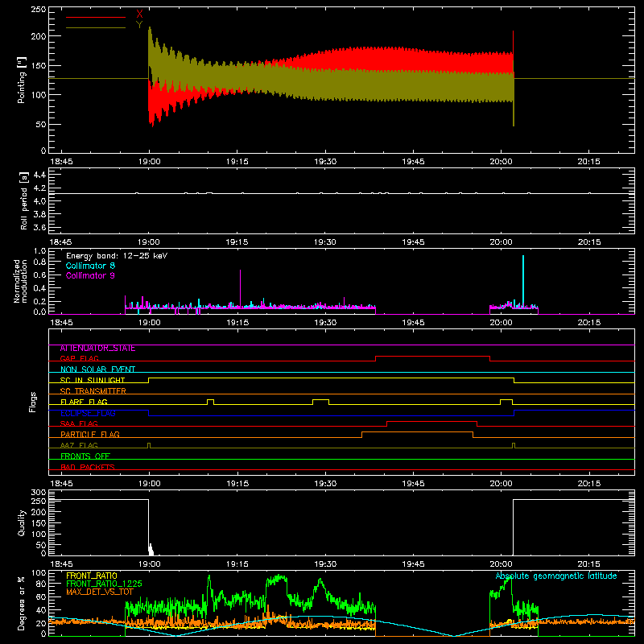The width and height of the screenshot is (644, 644).
Task: Click the raised GAP_FLAG segment around 19:45
Action: [433, 357]
